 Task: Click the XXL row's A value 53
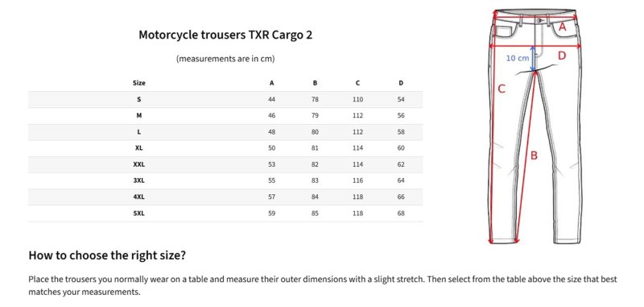point(271,164)
